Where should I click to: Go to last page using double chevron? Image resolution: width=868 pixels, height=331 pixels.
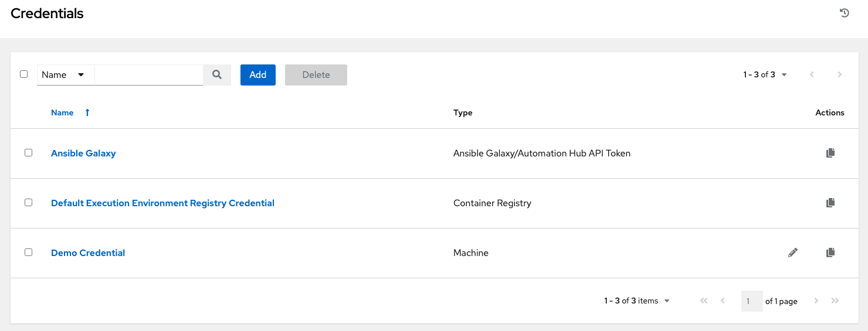tap(835, 301)
